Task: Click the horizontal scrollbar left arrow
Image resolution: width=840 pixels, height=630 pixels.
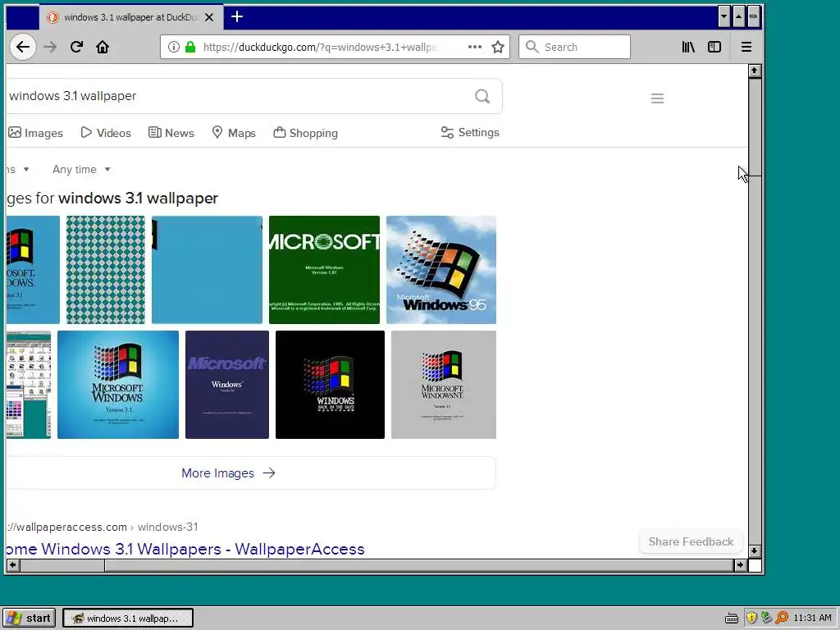Action: pyautogui.click(x=13, y=565)
